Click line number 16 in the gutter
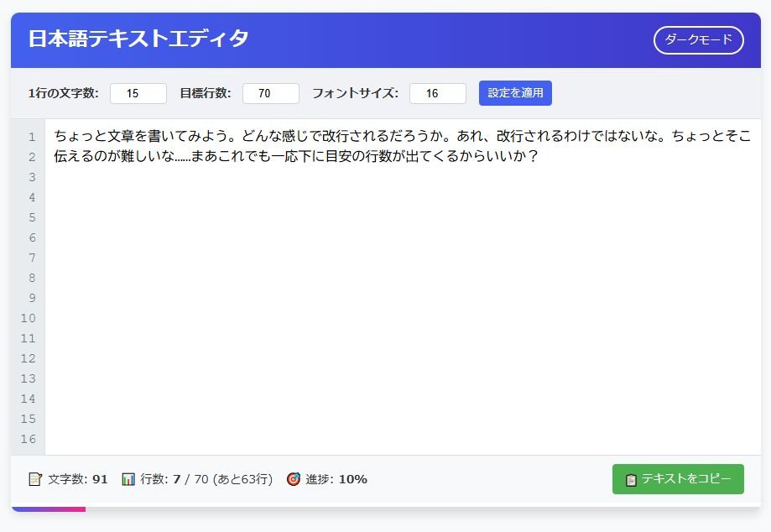771x532 pixels. (x=28, y=439)
